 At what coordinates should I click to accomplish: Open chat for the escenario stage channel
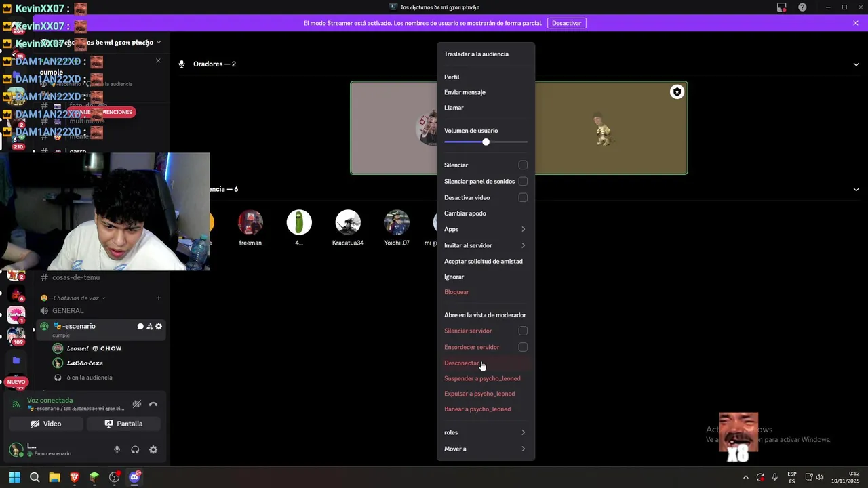click(x=140, y=327)
